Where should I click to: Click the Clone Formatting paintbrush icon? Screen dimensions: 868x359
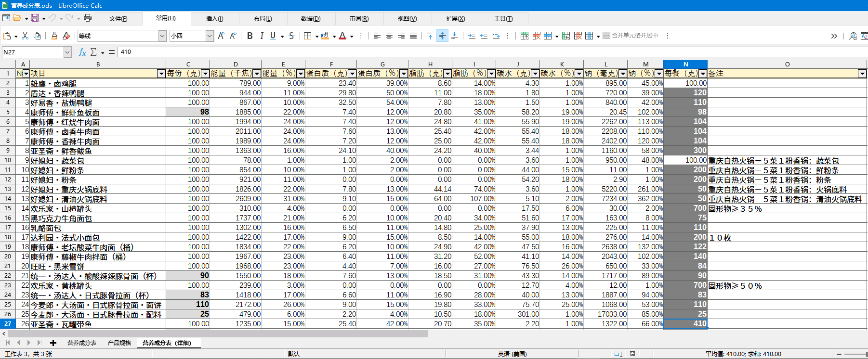pyautogui.click(x=54, y=36)
